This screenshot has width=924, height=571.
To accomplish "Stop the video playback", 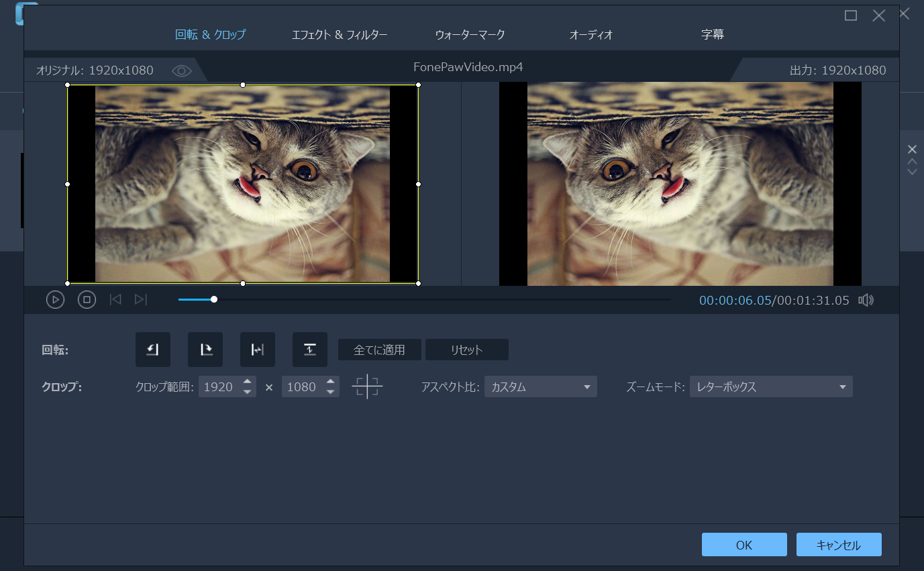I will coord(87,299).
